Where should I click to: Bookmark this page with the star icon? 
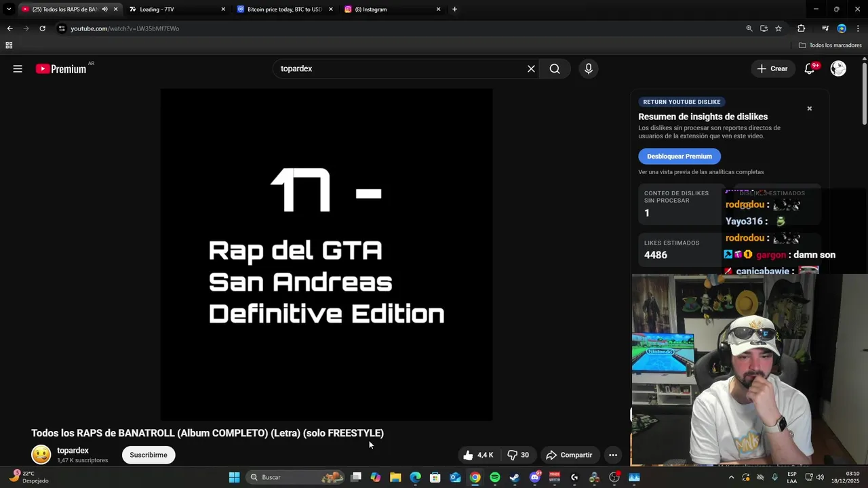(778, 28)
